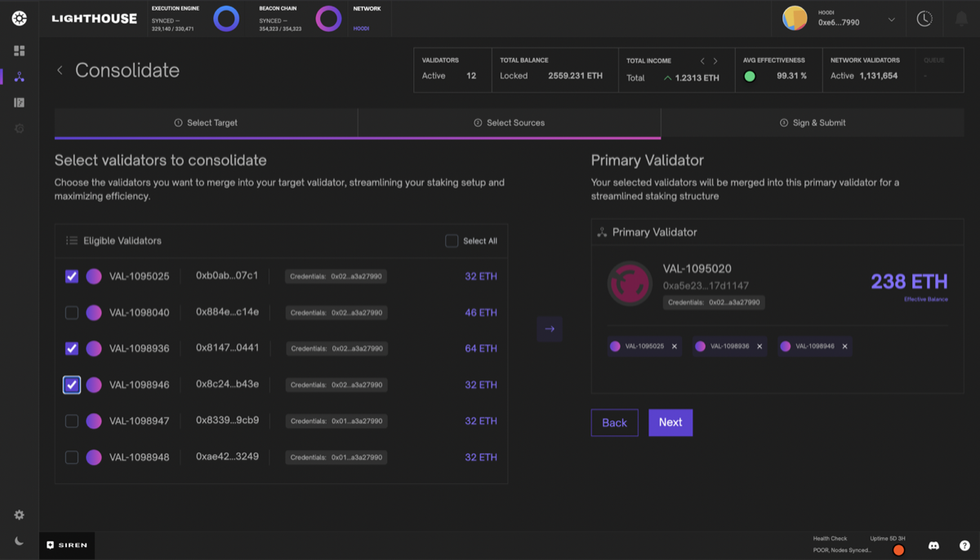
Task: Open the logs icon in sidebar
Action: click(x=20, y=103)
